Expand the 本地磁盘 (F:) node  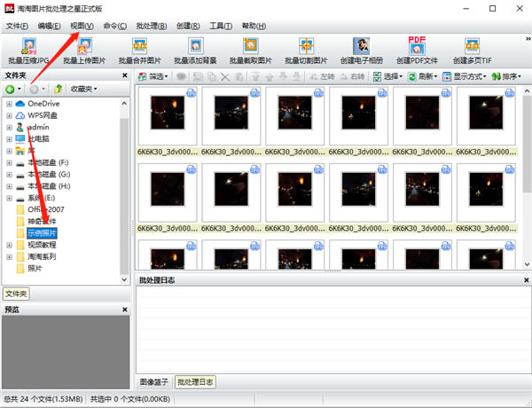pos(9,163)
